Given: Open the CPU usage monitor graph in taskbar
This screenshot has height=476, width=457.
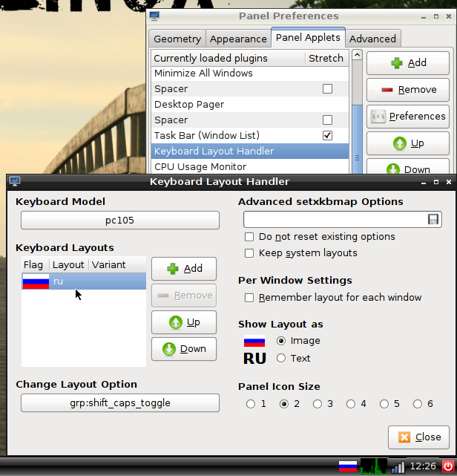Looking at the screenshot, I should click(x=374, y=466).
